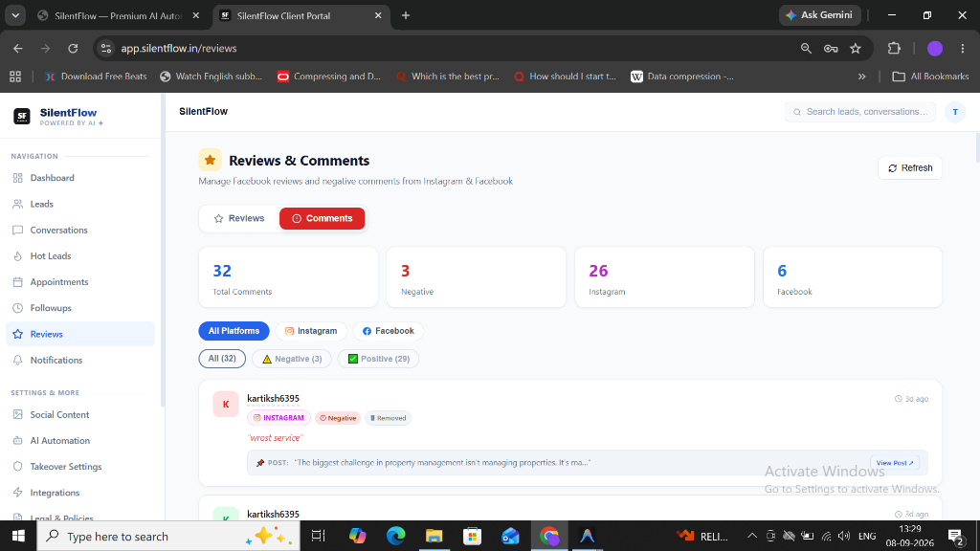Click the Removed tag on first comment

(x=389, y=418)
